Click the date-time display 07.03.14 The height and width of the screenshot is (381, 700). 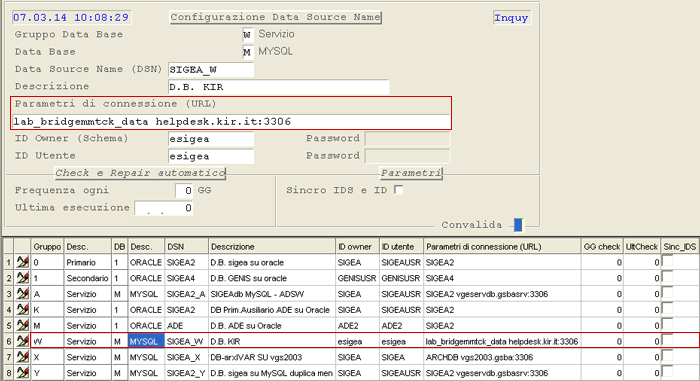71,17
